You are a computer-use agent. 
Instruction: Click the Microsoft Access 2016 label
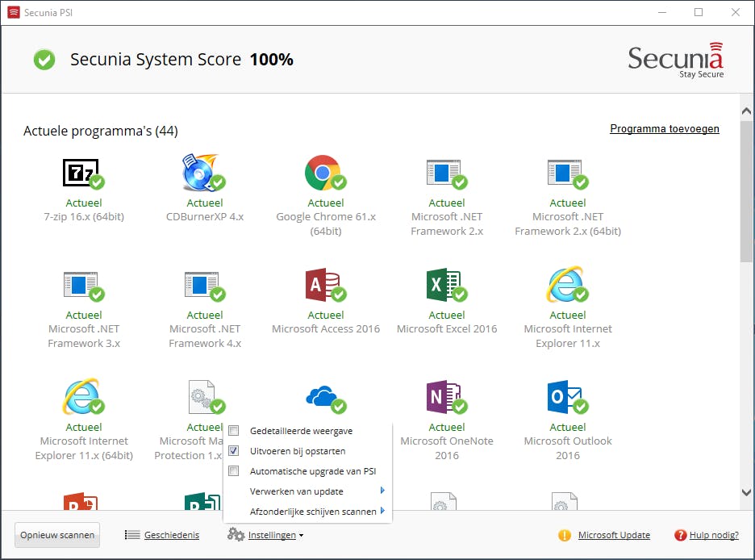click(x=326, y=329)
